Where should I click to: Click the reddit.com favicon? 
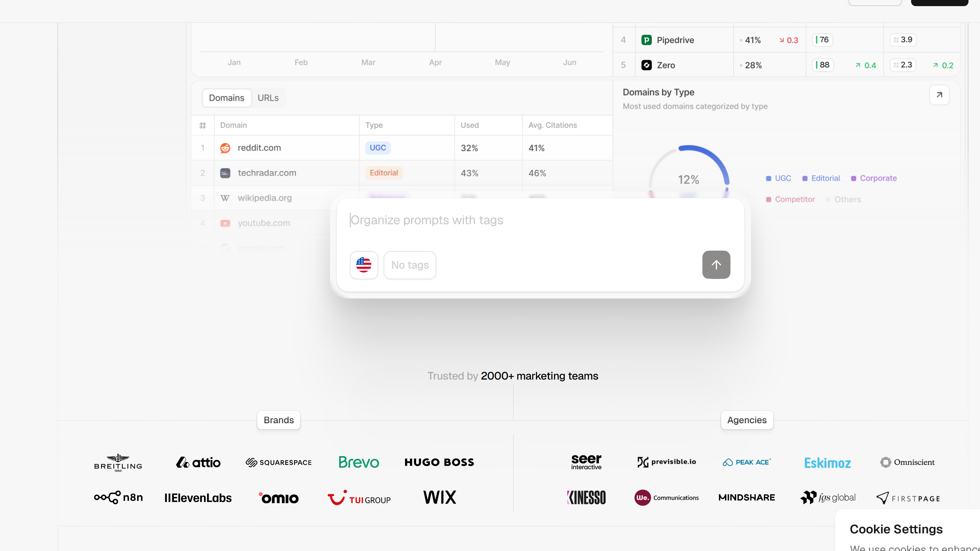[x=225, y=148]
